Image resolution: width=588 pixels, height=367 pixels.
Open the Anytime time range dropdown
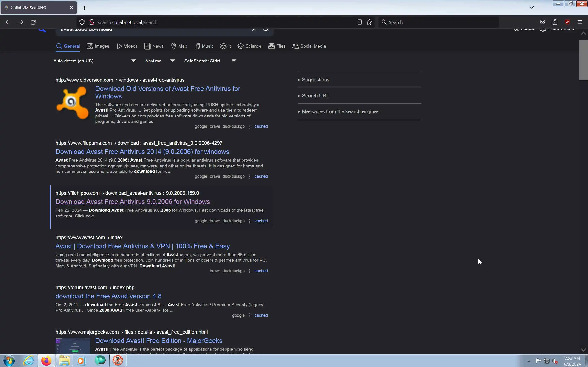[x=160, y=61]
